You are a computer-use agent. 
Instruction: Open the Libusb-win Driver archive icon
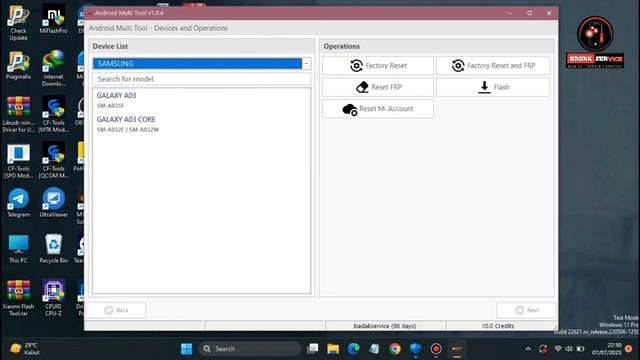pos(18,115)
